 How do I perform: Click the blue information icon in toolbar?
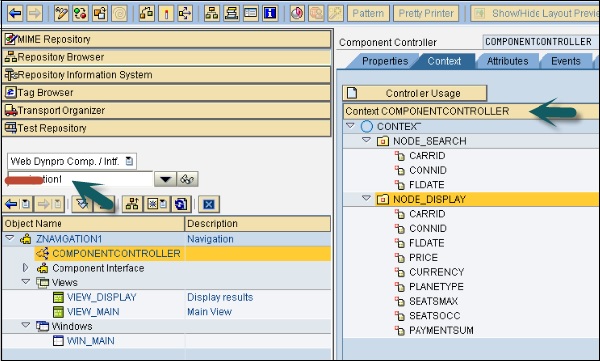(x=270, y=13)
